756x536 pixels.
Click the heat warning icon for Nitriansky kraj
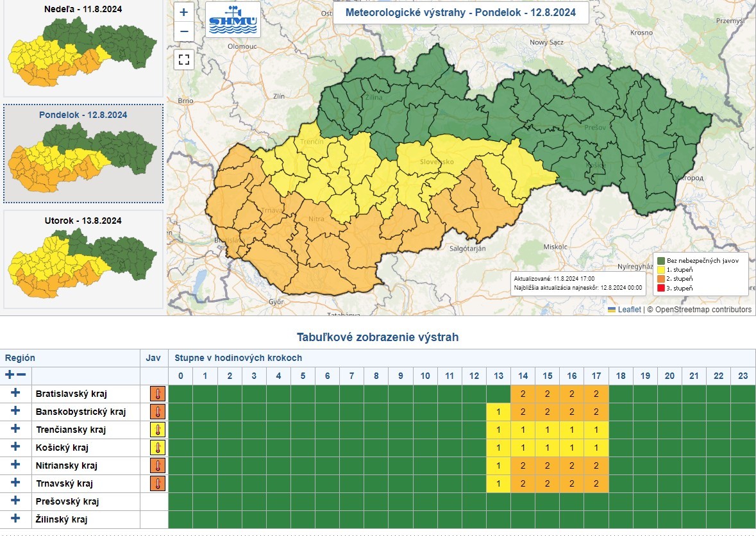pyautogui.click(x=157, y=465)
